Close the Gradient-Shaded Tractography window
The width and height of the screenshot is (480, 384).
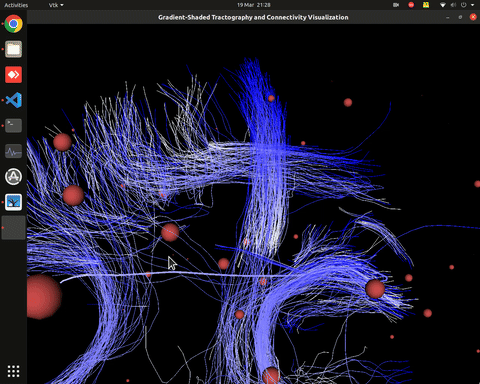tap(473, 17)
